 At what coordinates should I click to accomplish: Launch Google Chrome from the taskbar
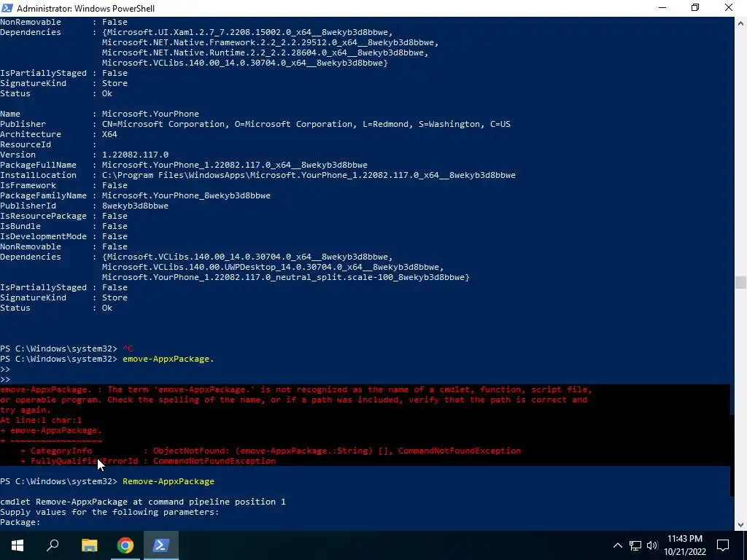click(x=125, y=545)
